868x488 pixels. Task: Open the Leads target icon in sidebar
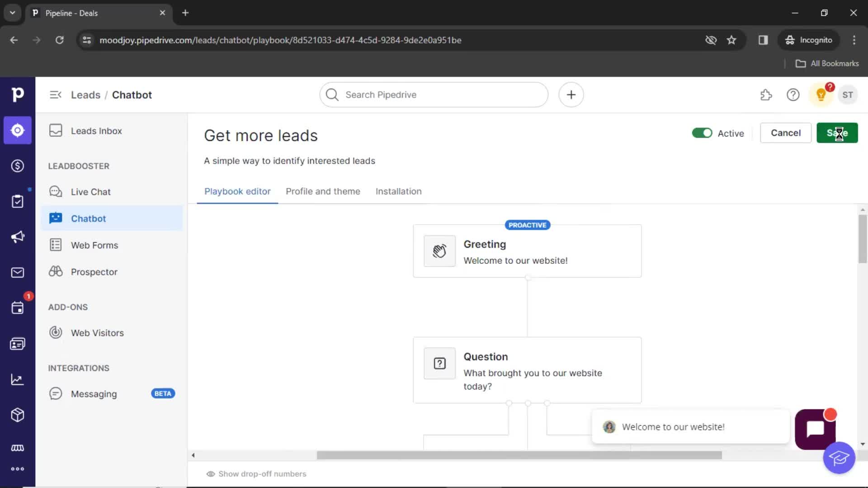click(x=17, y=131)
